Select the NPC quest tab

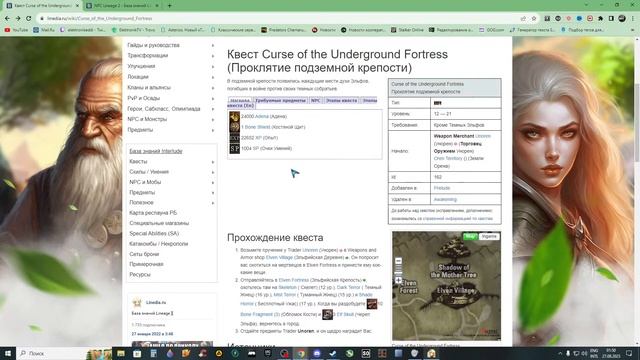click(x=316, y=100)
